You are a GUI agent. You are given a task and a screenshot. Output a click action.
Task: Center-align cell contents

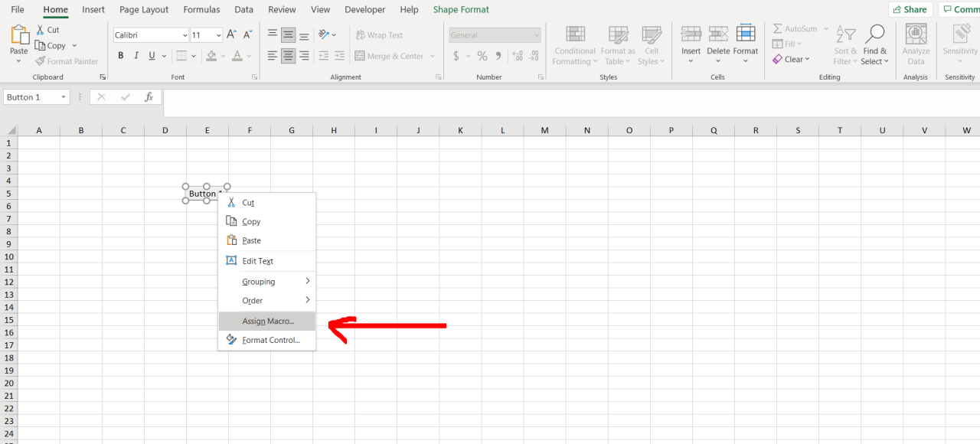pyautogui.click(x=288, y=55)
